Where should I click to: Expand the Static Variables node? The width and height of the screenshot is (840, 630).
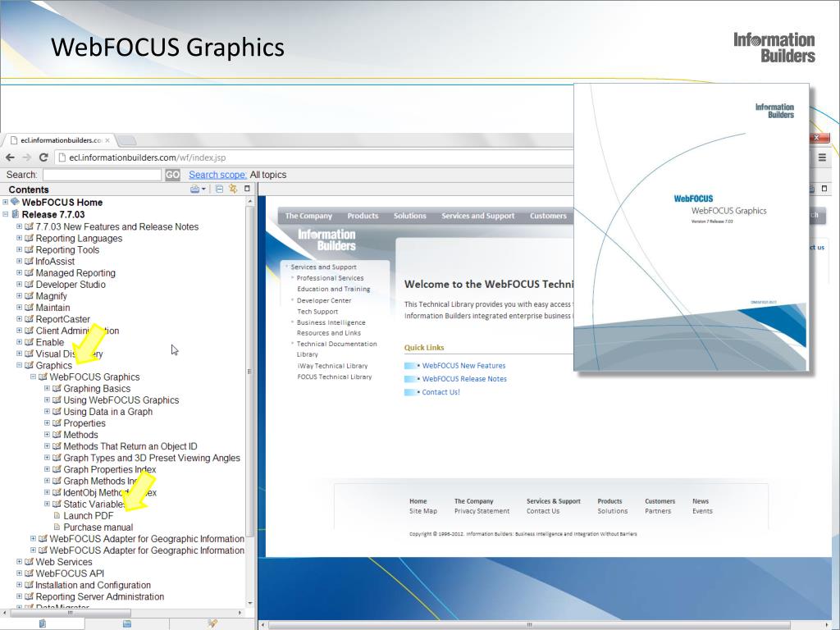pos(47,504)
